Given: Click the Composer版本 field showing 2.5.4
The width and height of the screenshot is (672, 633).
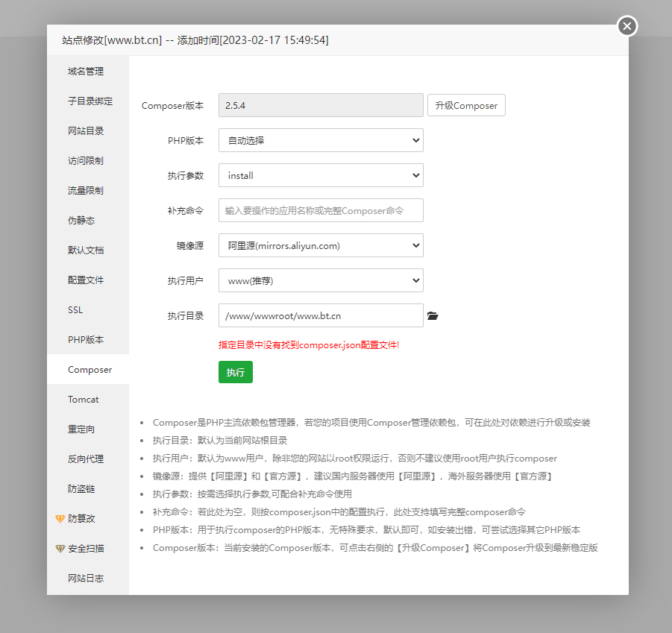Looking at the screenshot, I should click(x=321, y=106).
